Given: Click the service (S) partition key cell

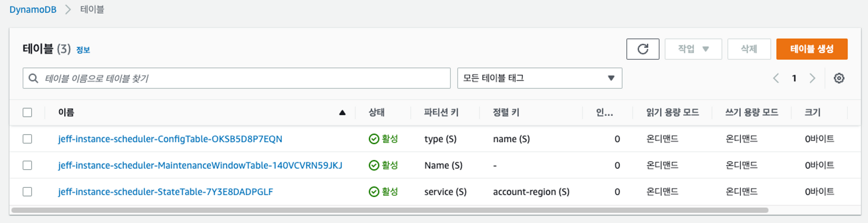Looking at the screenshot, I should click(445, 192).
